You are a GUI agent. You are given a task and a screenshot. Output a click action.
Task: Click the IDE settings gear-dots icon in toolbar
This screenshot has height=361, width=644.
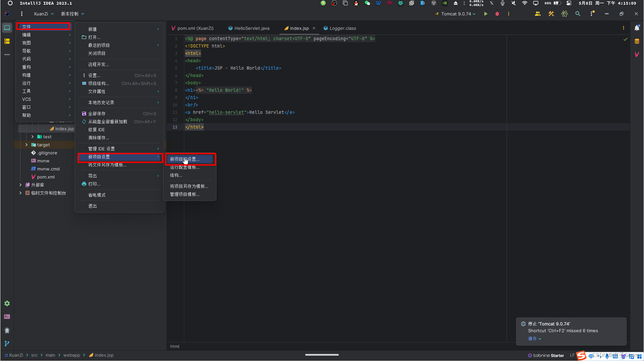coord(592,14)
